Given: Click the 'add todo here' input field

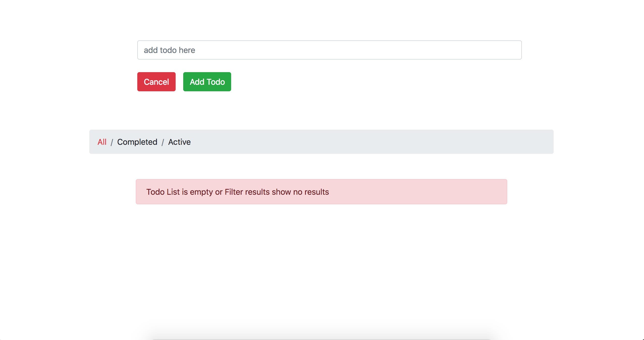Looking at the screenshot, I should (329, 50).
